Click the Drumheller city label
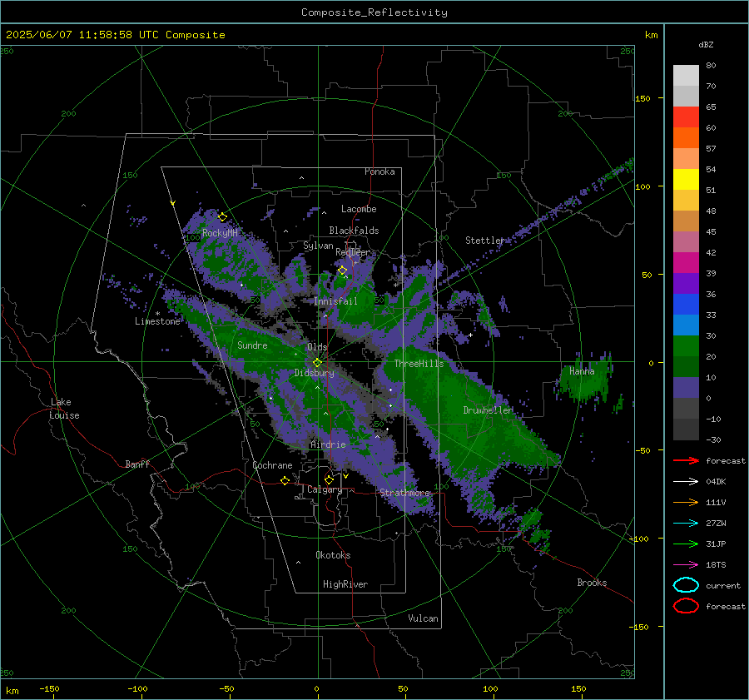This screenshot has width=749, height=700. [x=488, y=410]
